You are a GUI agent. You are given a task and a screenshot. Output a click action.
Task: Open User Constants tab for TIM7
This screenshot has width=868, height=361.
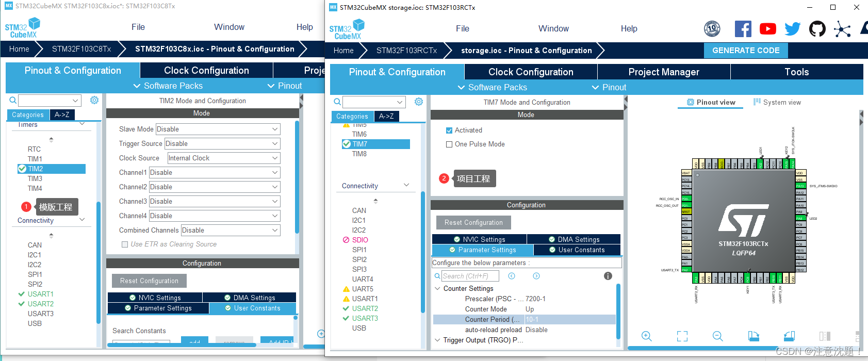click(x=577, y=250)
